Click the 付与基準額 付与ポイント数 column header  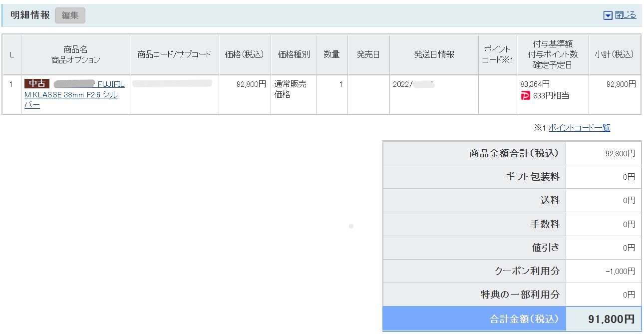tap(553, 54)
